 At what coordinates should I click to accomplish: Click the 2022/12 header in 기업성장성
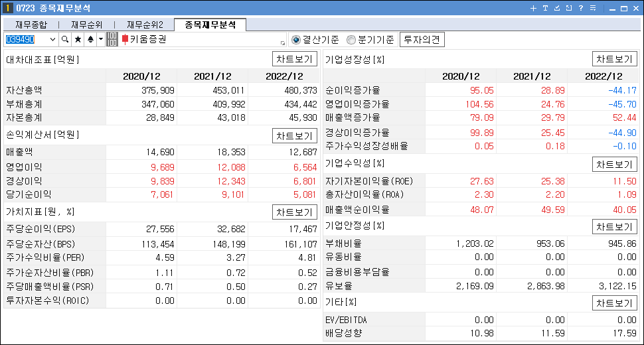[604, 76]
